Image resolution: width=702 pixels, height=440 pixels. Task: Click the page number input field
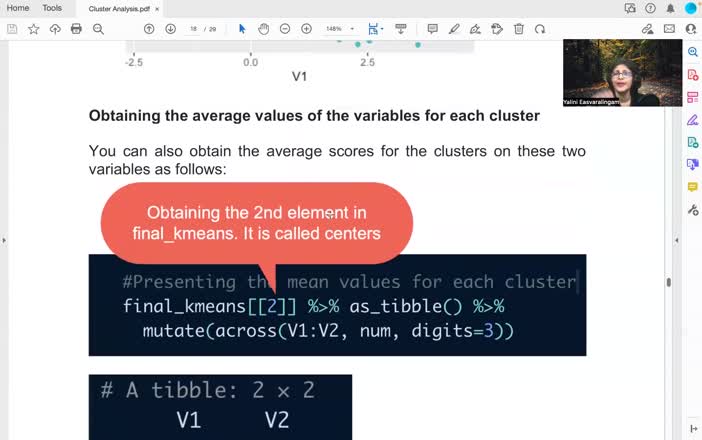[194, 29]
